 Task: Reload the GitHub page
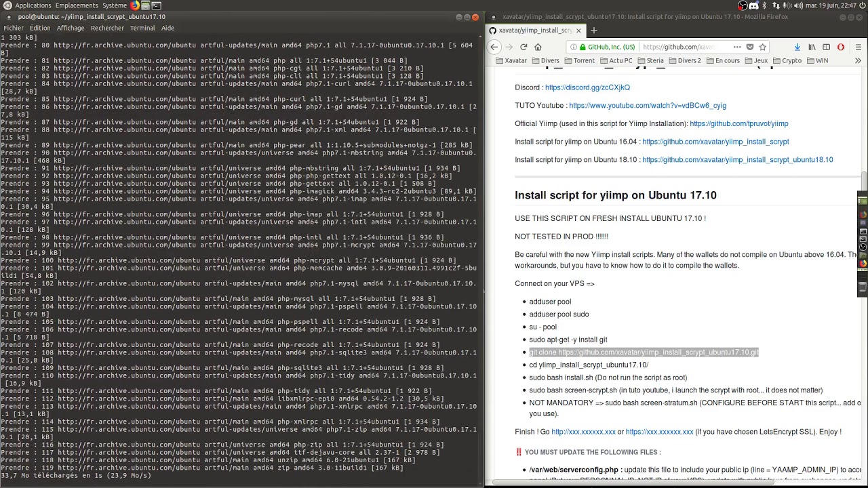pos(524,47)
